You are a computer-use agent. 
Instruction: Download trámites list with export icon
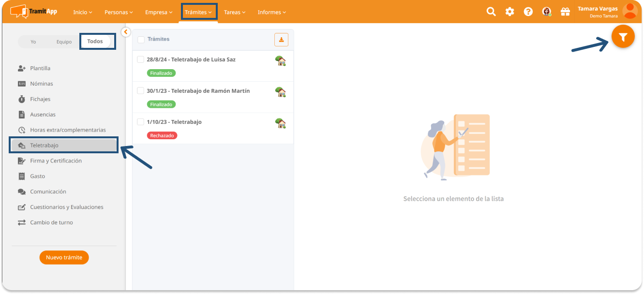coord(281,40)
